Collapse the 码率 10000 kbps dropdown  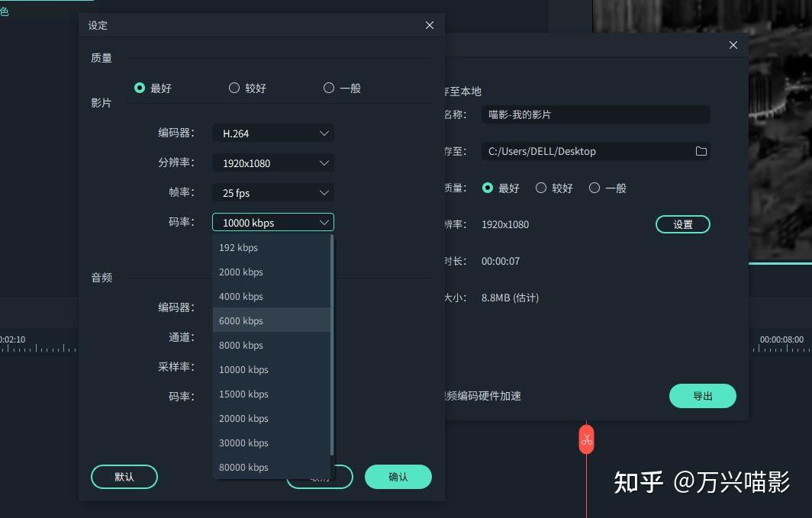(x=273, y=223)
